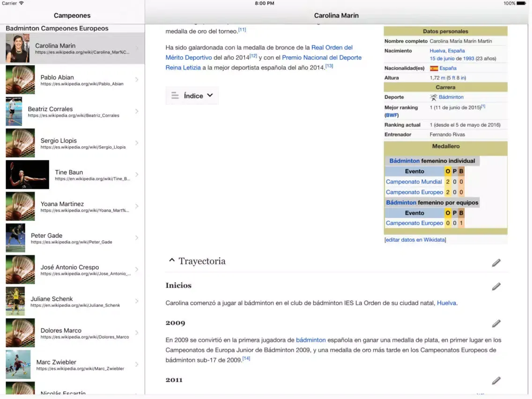Open the BWF ranking link
This screenshot has height=399, width=532.
click(392, 115)
